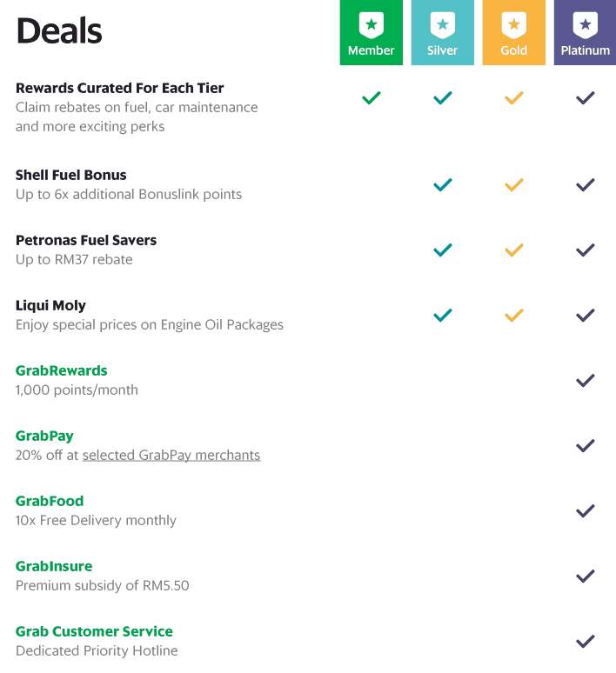
Task: Click the GrabPay heading
Action: [44, 436]
